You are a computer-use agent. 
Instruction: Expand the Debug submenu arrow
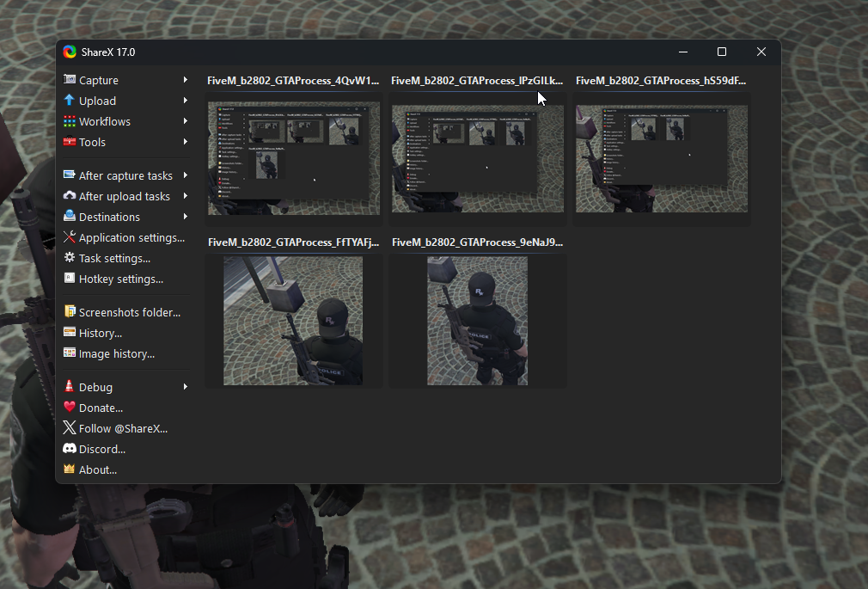point(186,387)
